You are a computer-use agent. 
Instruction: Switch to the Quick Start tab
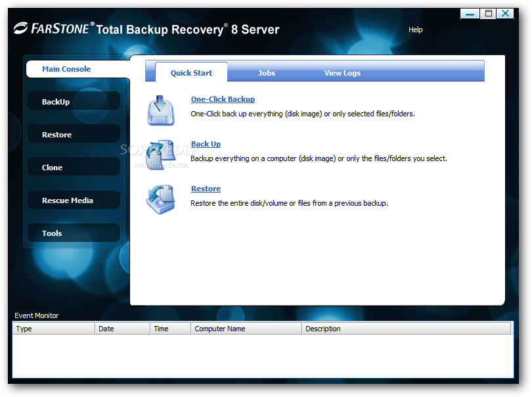[x=191, y=72]
